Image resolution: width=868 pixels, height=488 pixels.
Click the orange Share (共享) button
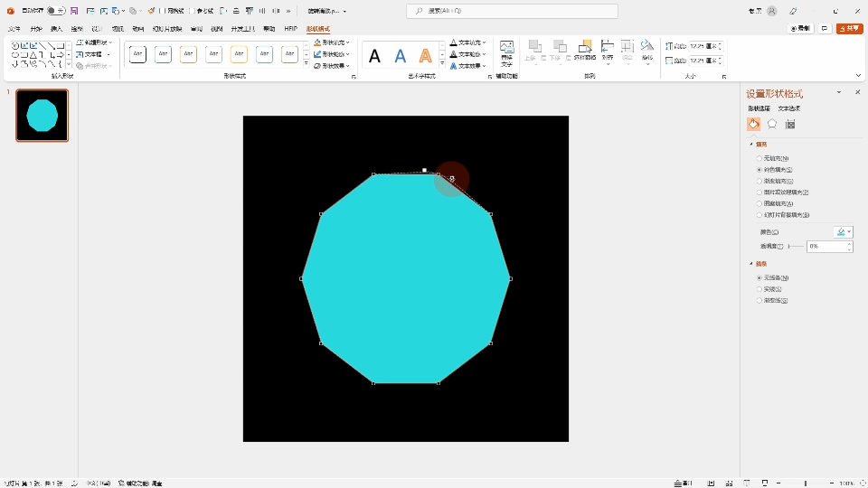point(849,29)
